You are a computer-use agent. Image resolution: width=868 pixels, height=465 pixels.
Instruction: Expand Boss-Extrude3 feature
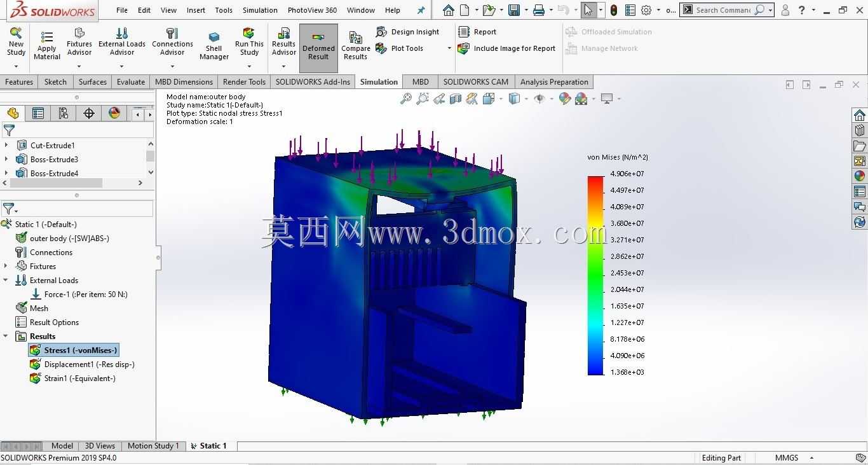pos(6,159)
